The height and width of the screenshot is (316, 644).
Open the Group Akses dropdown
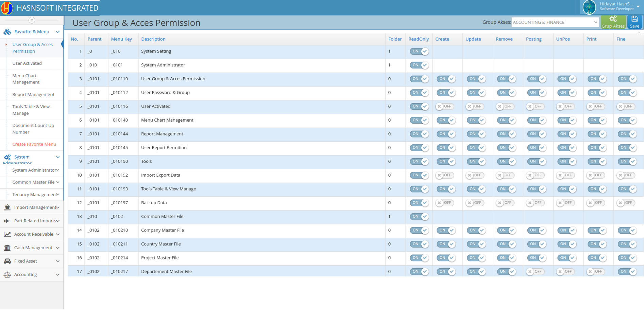tap(555, 22)
